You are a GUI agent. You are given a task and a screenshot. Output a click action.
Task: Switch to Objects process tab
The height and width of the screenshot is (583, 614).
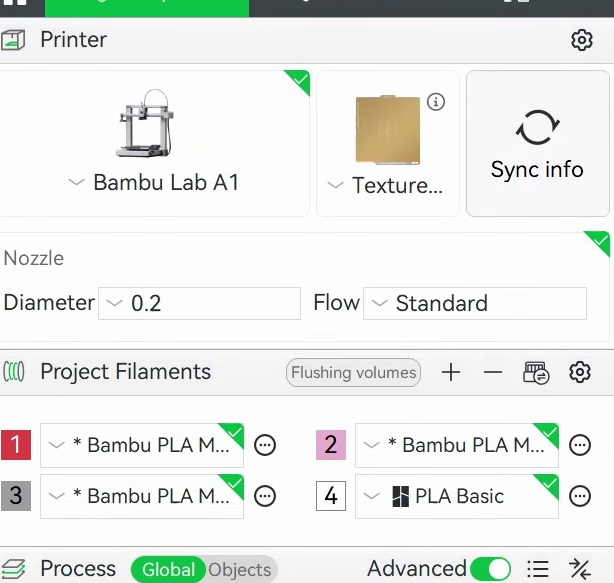(x=240, y=569)
